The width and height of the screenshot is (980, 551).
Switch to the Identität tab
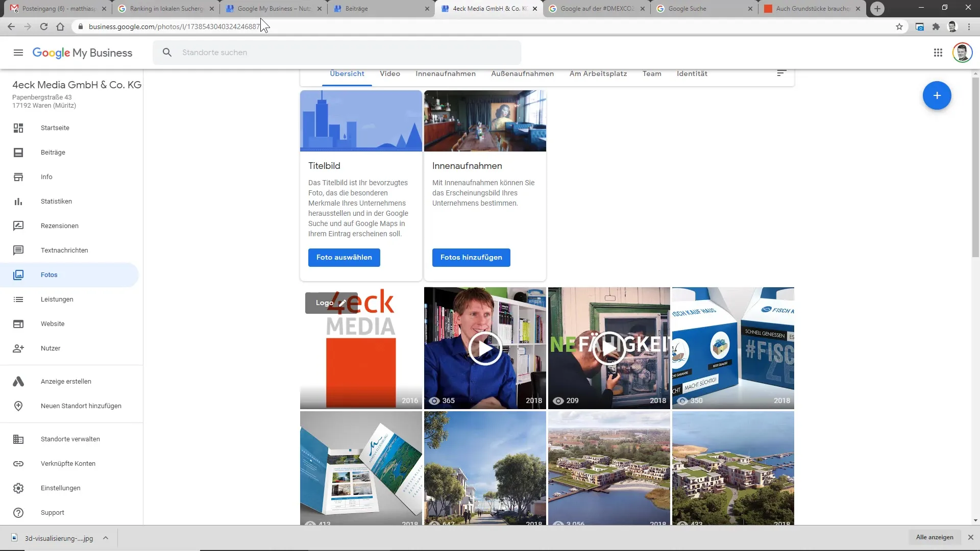click(692, 74)
